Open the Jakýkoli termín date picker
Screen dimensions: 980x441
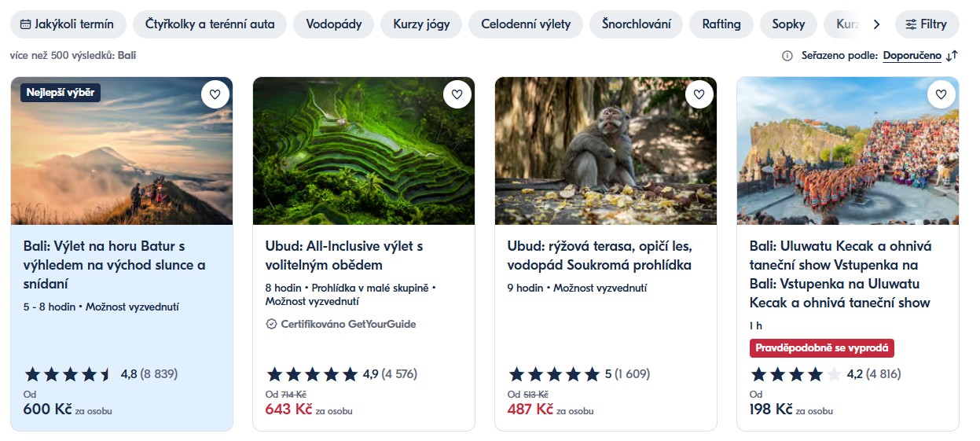coord(67,24)
